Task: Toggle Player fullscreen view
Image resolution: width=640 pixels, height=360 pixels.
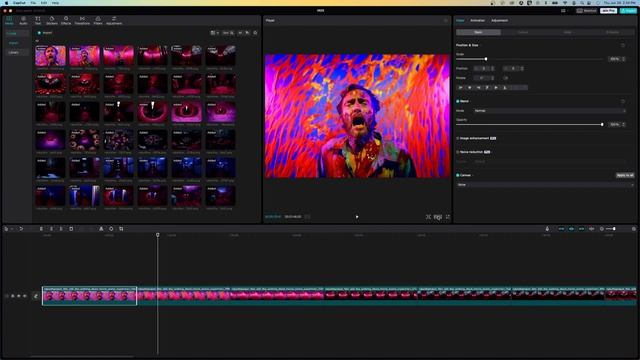Action: click(448, 217)
